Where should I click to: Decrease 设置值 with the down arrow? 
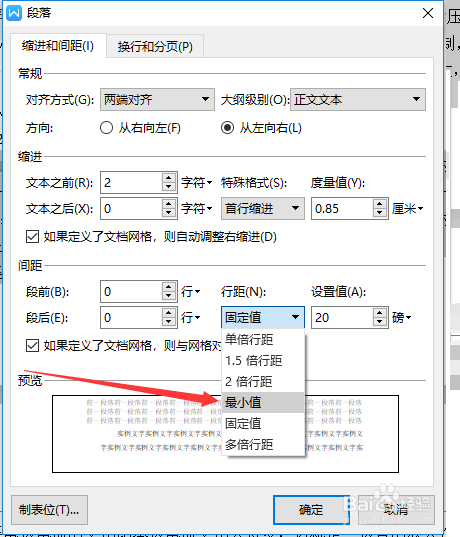[x=380, y=322]
